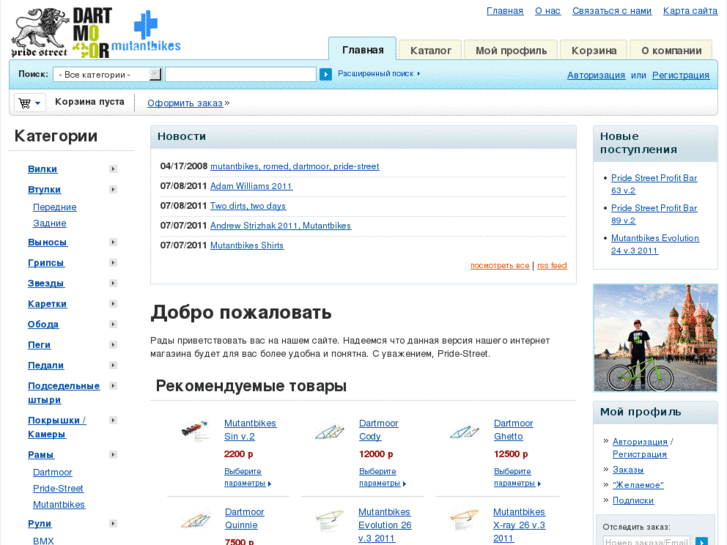
Task: Expand the Каретки category arrow
Action: point(113,303)
